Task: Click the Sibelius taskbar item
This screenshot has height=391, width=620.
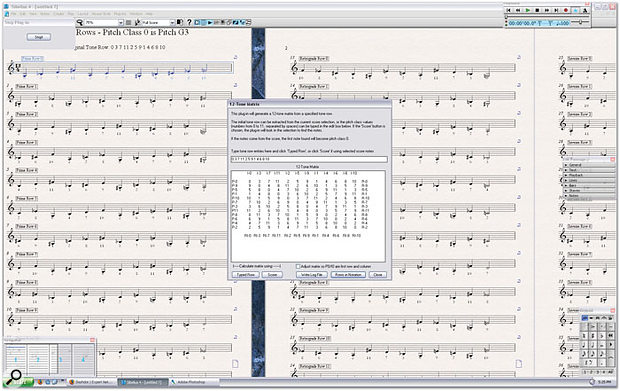Action: (143, 382)
